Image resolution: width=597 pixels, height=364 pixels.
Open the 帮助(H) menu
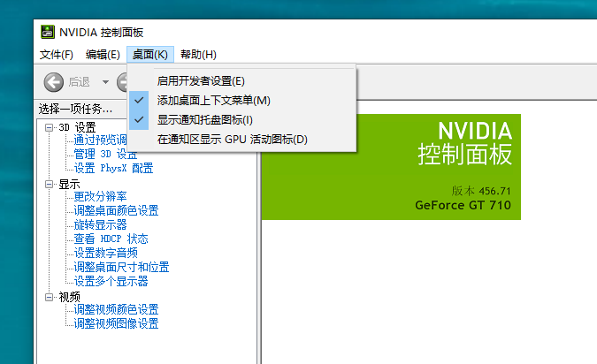198,55
